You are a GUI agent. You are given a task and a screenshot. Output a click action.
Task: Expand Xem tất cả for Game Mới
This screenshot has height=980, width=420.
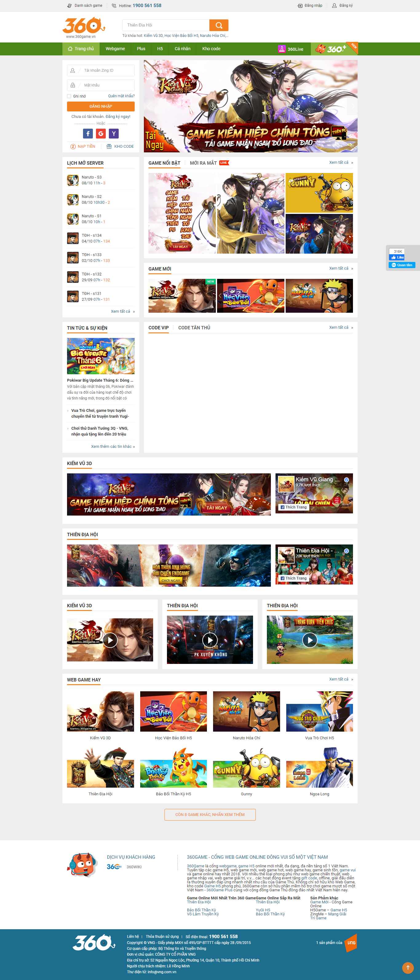341,268
